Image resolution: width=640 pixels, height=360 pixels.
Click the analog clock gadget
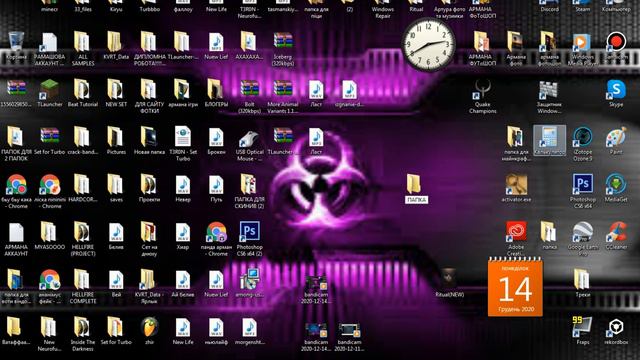coord(428,44)
